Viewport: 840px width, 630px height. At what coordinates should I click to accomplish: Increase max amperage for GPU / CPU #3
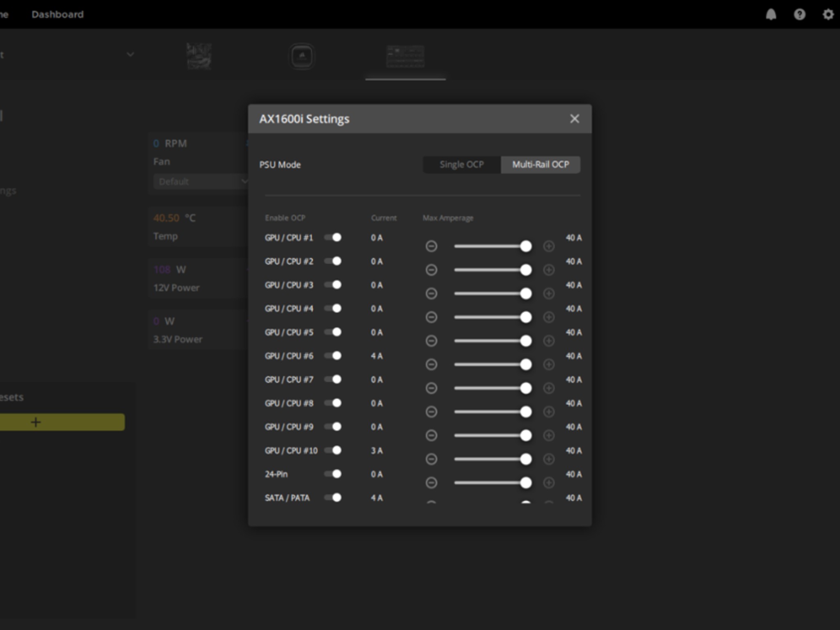coord(549,294)
